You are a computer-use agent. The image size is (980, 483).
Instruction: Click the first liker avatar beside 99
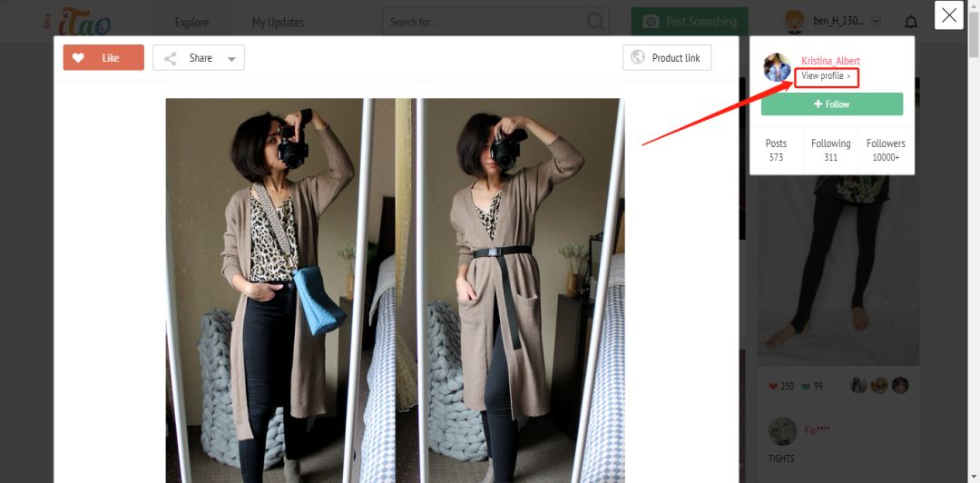858,385
